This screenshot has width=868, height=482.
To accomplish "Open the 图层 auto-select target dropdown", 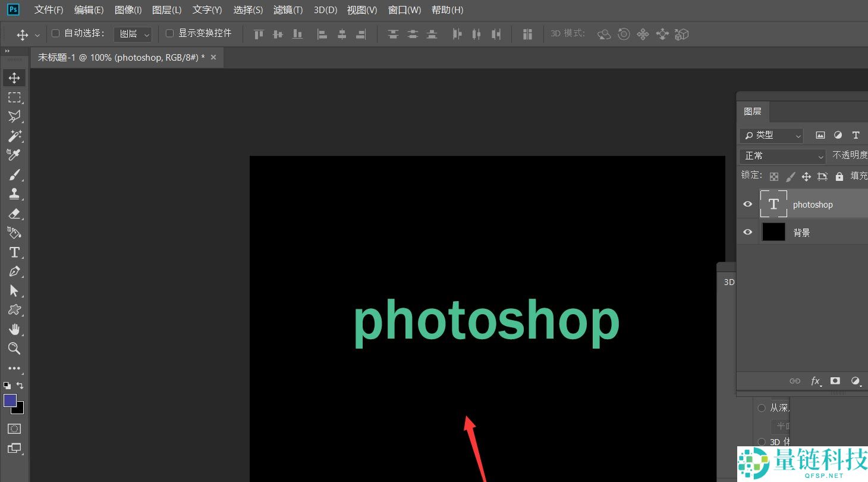I will (133, 35).
